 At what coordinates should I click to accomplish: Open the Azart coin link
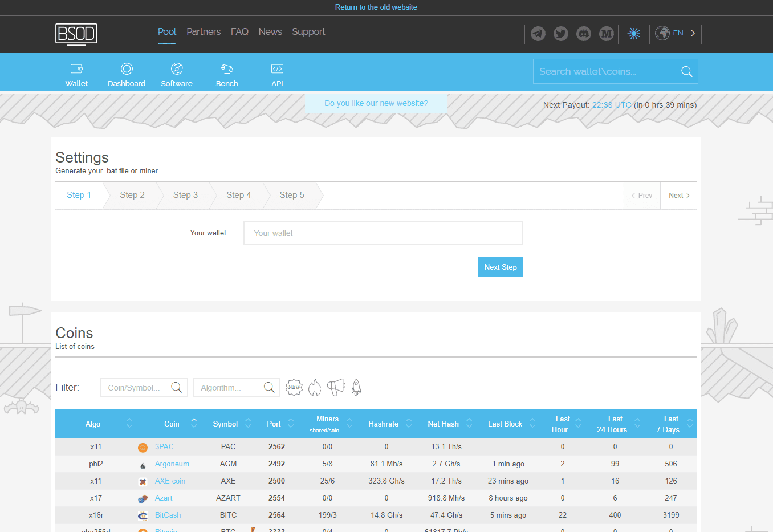coord(164,498)
